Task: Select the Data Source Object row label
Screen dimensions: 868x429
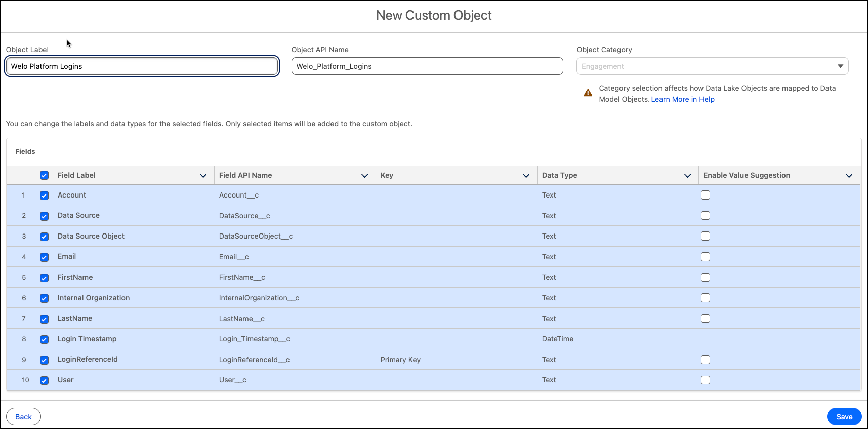Action: tap(91, 236)
